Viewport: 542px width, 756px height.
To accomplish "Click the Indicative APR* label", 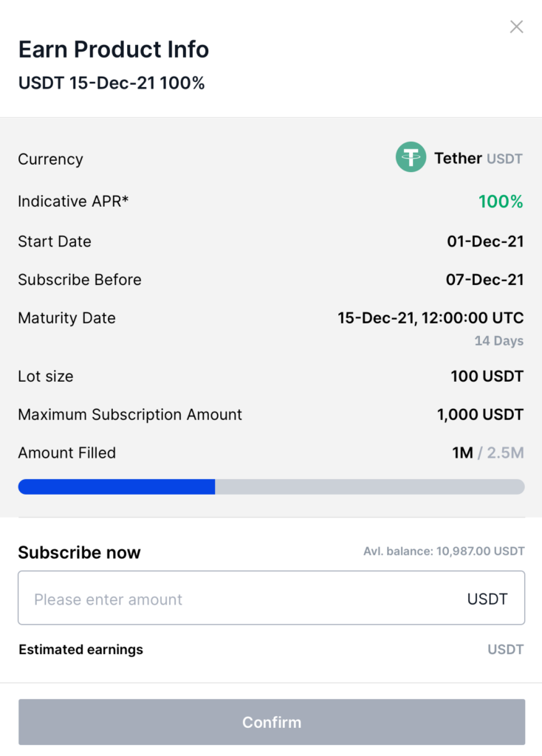I will (x=73, y=201).
